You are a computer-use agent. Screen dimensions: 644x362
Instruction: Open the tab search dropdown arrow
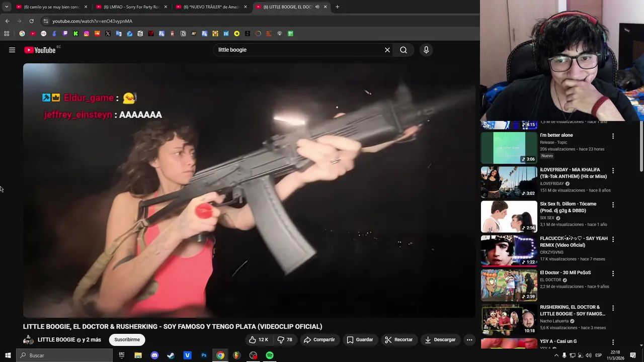pos(7,7)
